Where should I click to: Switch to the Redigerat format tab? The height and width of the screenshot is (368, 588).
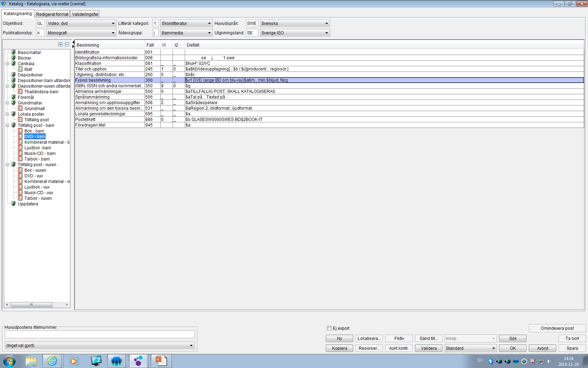[x=52, y=14]
